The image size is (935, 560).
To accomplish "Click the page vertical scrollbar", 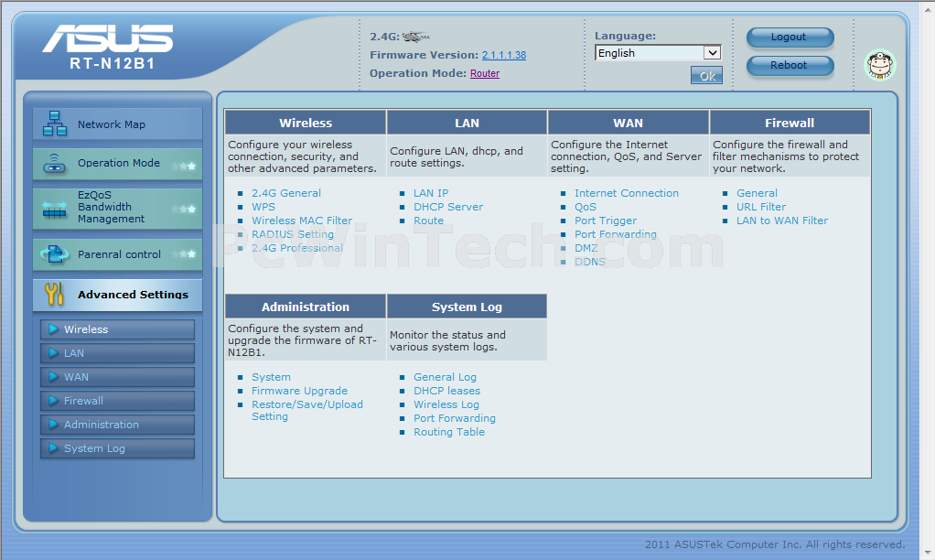I will point(927,280).
